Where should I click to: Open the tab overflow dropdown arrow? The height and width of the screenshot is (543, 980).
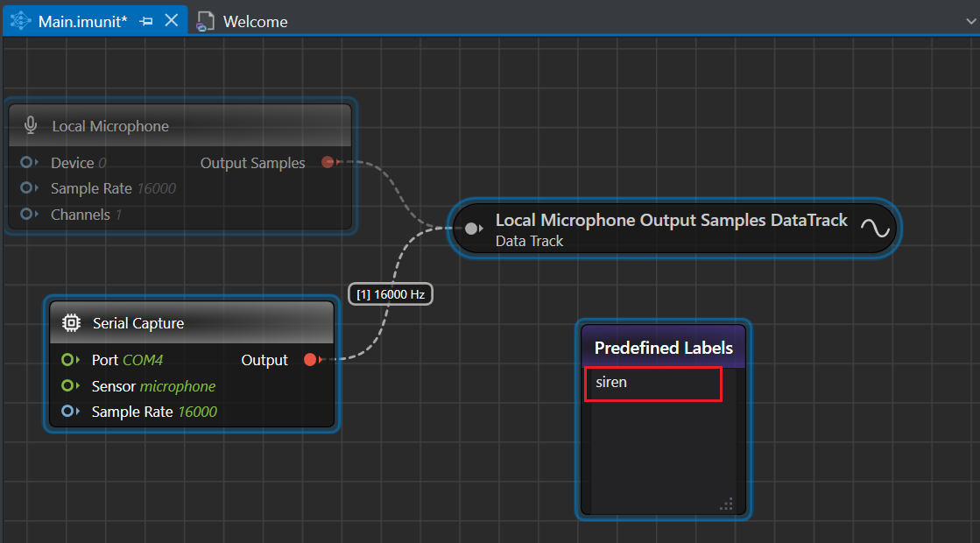pyautogui.click(x=970, y=21)
